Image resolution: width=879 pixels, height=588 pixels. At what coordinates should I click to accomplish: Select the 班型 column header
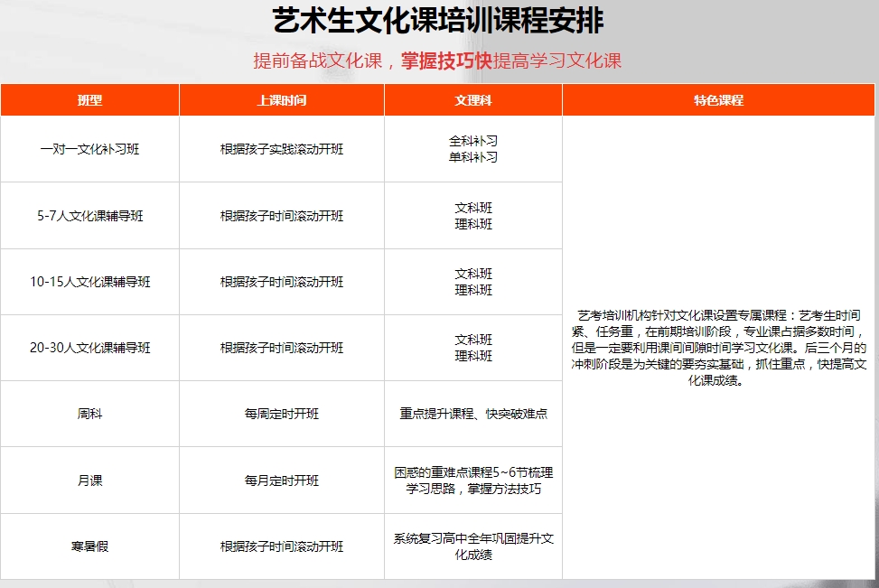pos(89,99)
